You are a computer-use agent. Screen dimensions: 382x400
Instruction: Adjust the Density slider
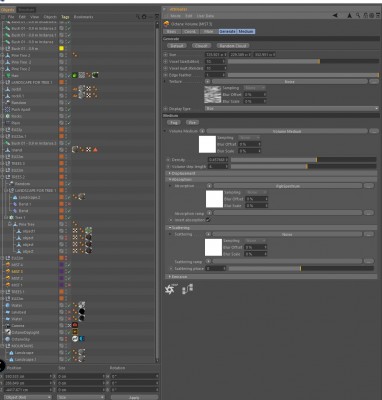[303, 160]
